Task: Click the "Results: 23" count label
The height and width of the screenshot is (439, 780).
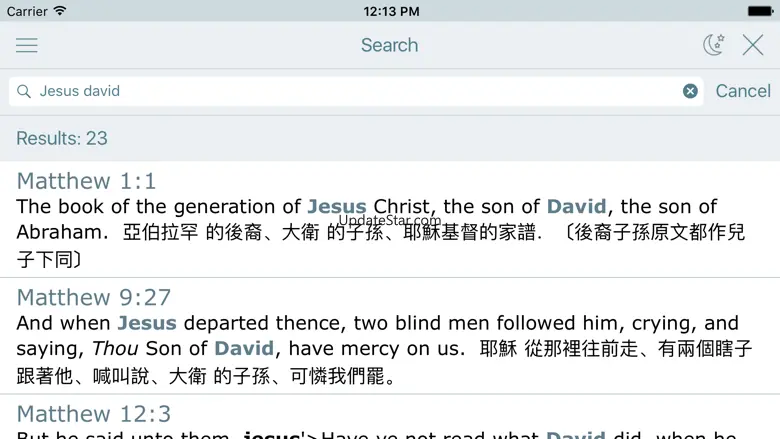Action: pos(62,138)
